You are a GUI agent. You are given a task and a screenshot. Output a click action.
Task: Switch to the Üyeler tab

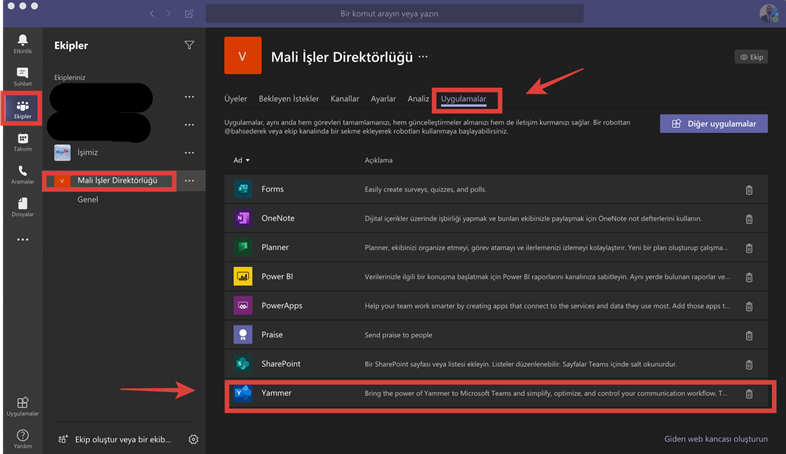tap(236, 99)
